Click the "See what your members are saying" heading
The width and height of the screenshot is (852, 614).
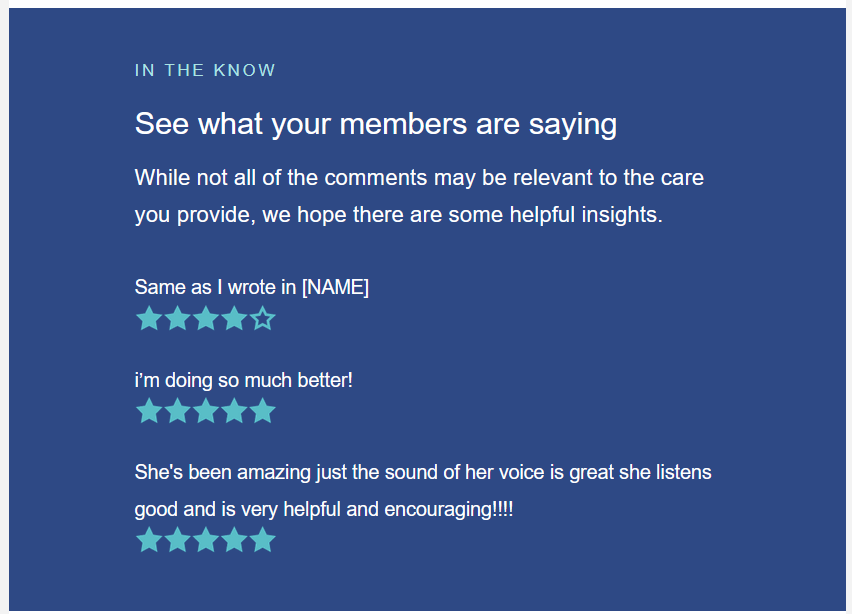375,124
